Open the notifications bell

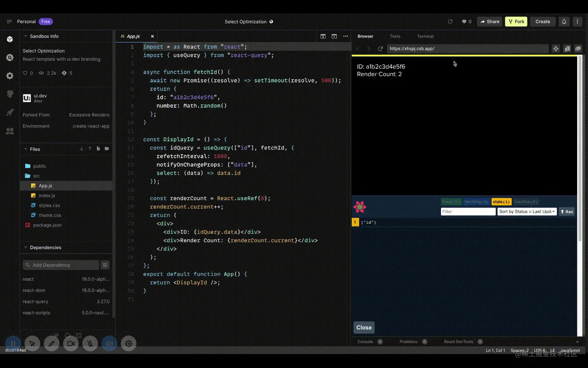(564, 21)
